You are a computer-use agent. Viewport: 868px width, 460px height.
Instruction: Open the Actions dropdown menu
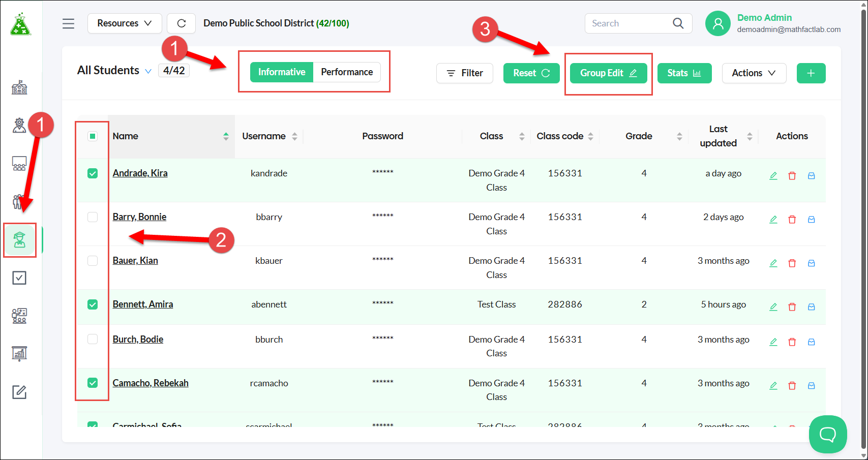754,73
